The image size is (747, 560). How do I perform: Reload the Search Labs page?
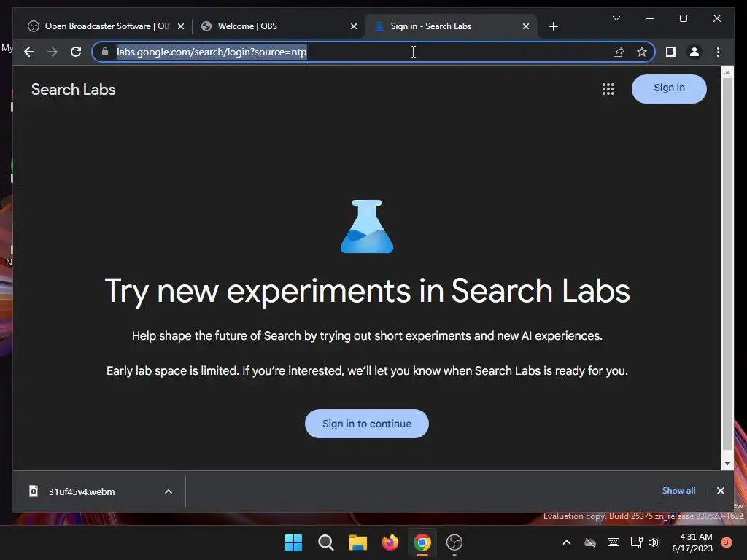[x=76, y=52]
